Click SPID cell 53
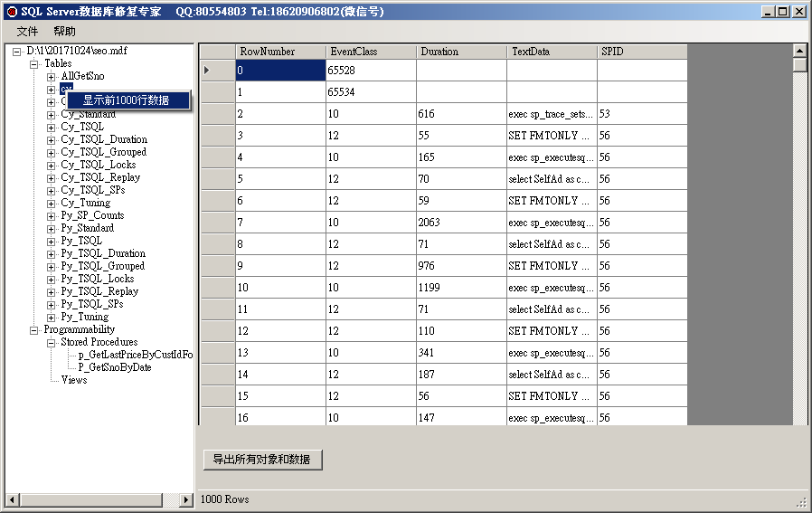Screen dimensions: 812x513 [642, 114]
